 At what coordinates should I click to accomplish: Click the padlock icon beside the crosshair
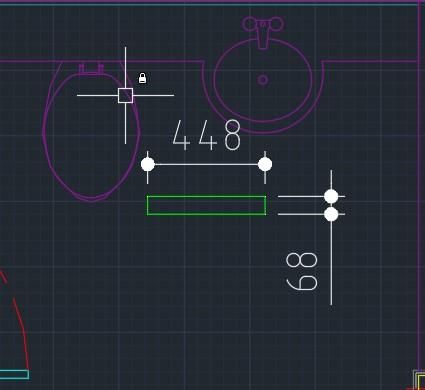click(142, 78)
